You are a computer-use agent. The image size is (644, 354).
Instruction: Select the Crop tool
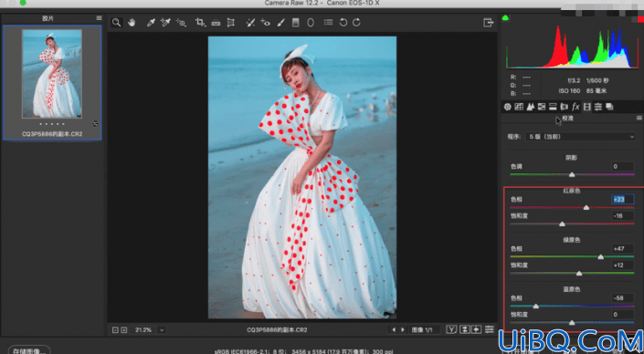[200, 23]
